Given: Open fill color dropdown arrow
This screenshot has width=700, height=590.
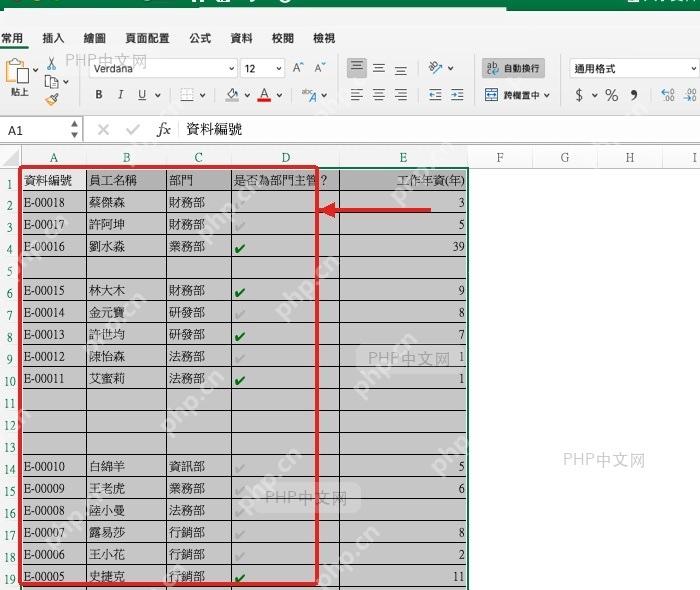Looking at the screenshot, I should [x=247, y=95].
